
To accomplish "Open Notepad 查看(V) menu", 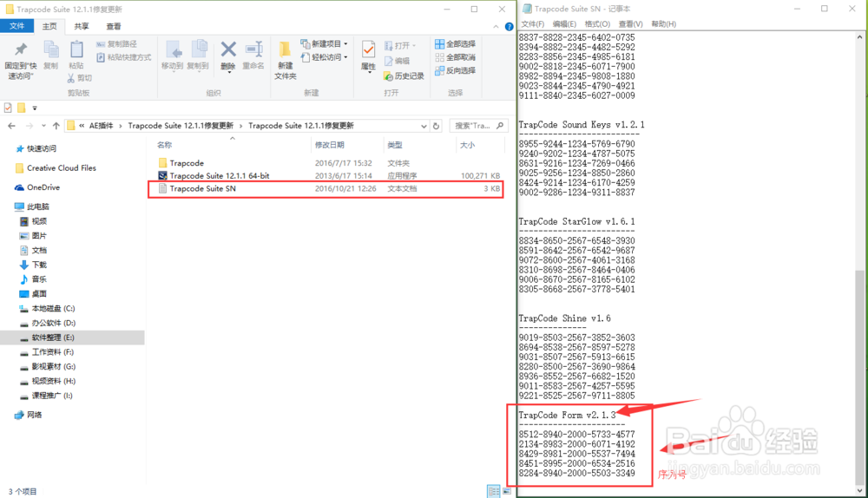I will [630, 23].
